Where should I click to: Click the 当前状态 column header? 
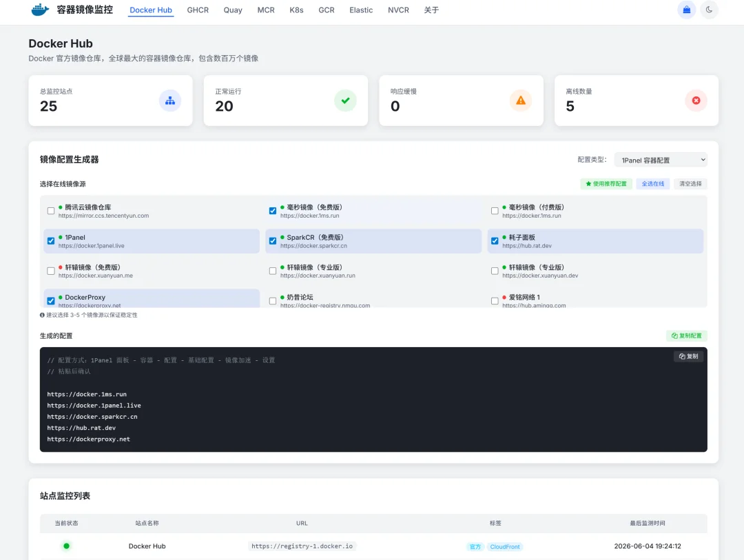pyautogui.click(x=66, y=523)
